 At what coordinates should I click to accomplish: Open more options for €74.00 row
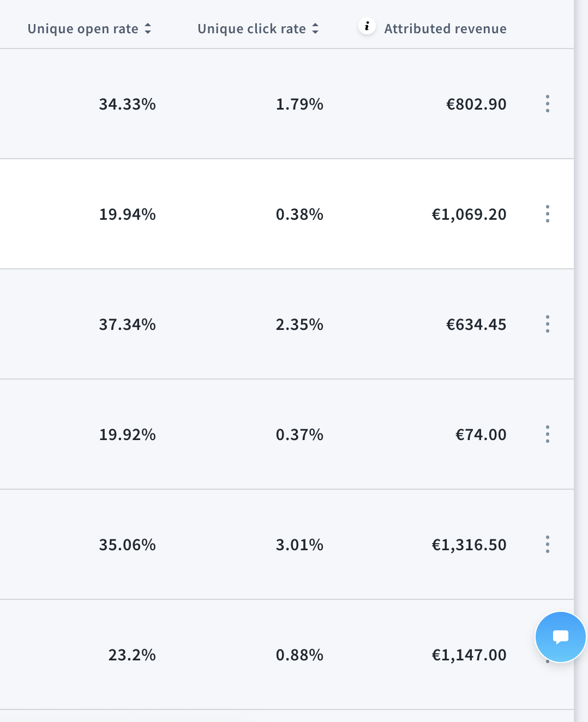click(x=547, y=434)
